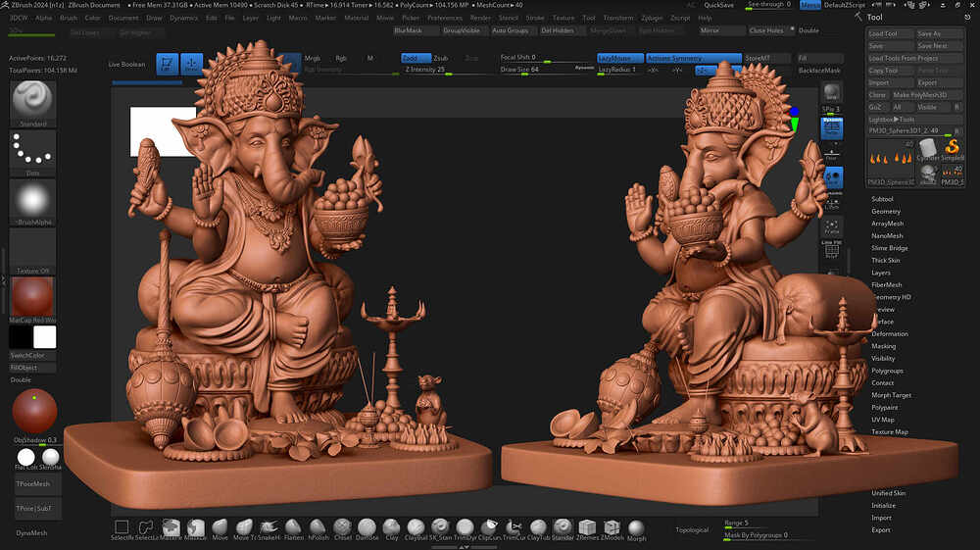
Task: Select the SK_Standard brush
Action: pos(440,528)
